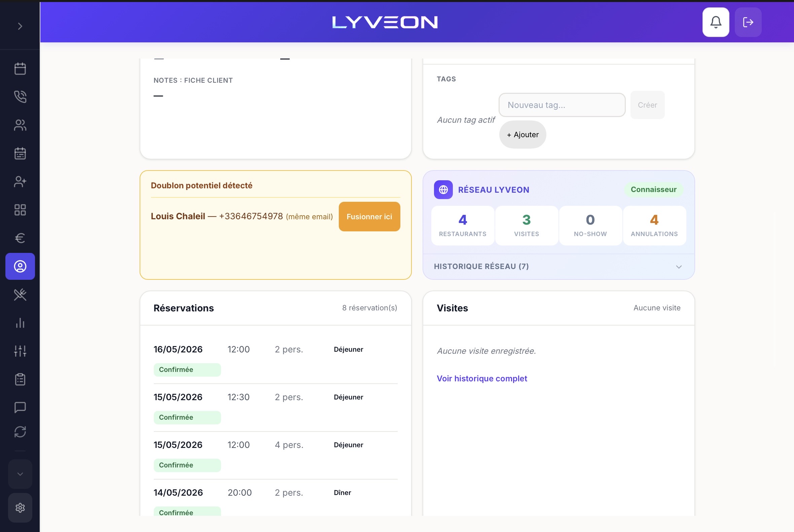Open the notifications bell icon
The height and width of the screenshot is (532, 794).
(716, 22)
